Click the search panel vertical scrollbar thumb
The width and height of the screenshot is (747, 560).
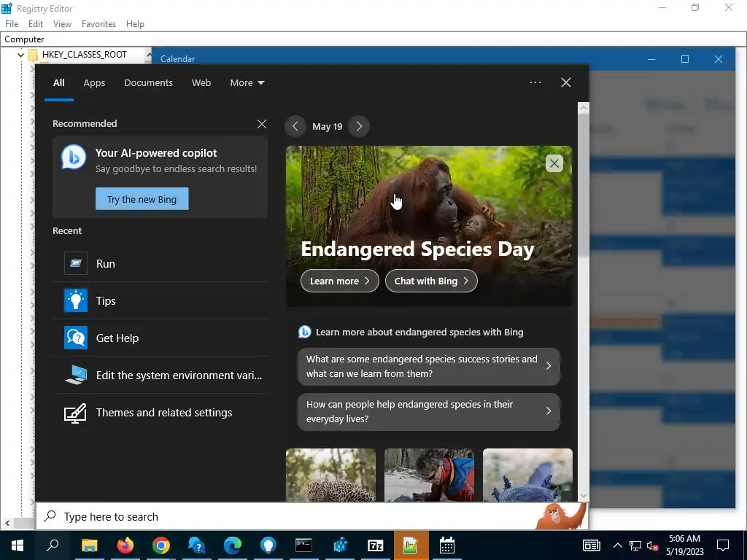583,185
